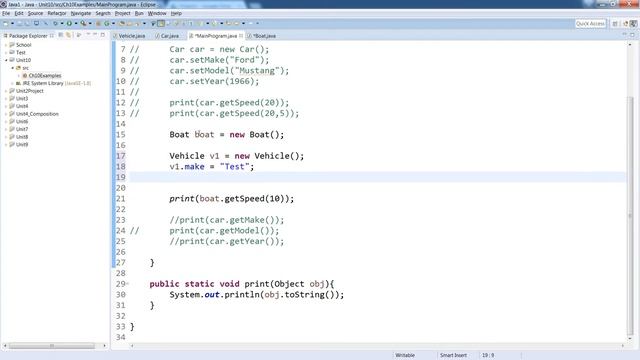Screen dimensions: 640x360
Task: Open the Run menu
Action: (x=139, y=13)
